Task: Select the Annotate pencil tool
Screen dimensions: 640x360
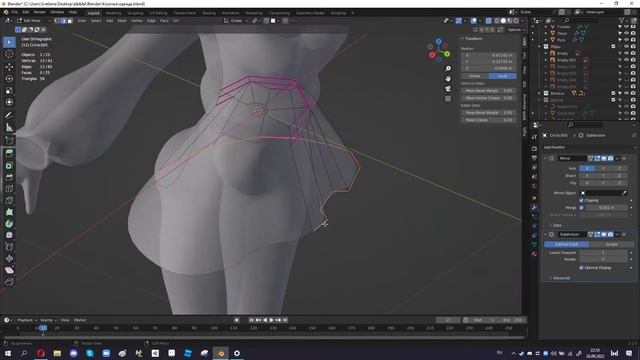Action: coord(9,115)
